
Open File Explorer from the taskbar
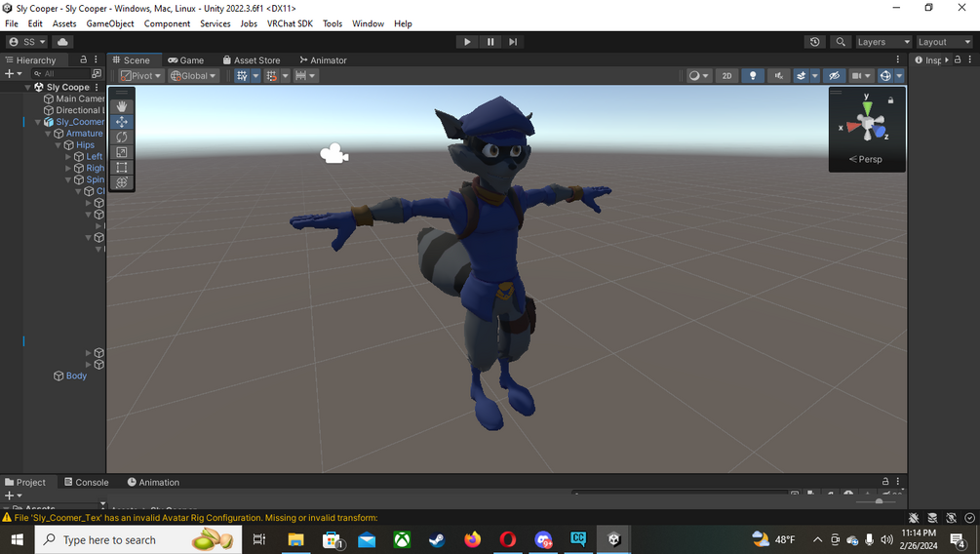(x=295, y=539)
